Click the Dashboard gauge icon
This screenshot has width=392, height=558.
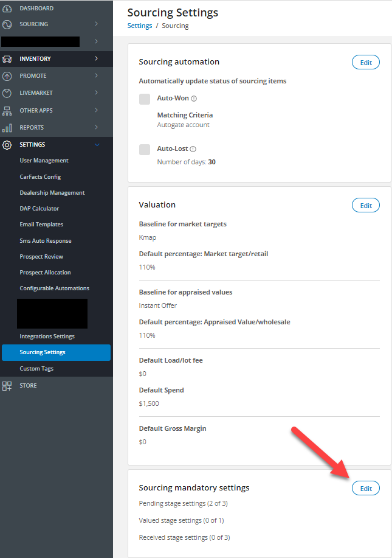pyautogui.click(x=7, y=9)
